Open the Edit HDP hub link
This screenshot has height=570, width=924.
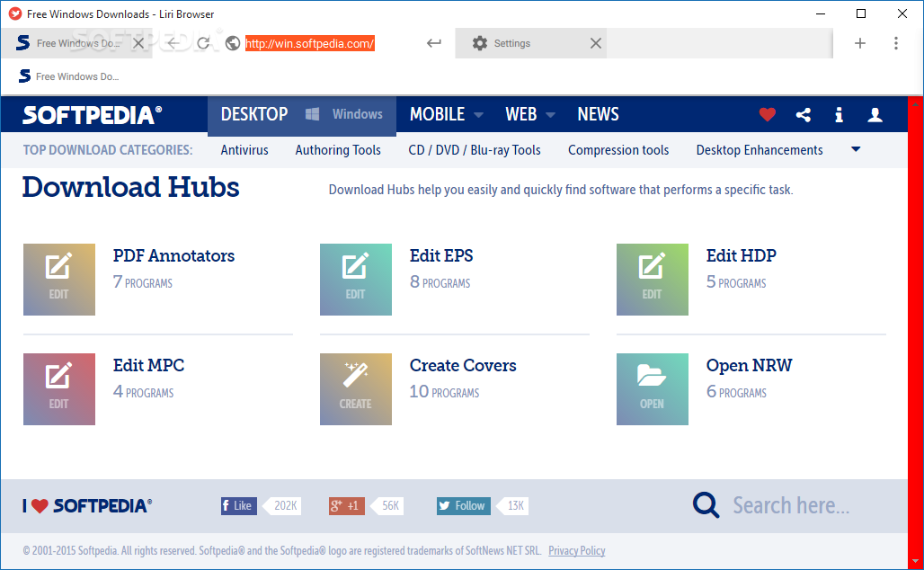[x=742, y=256]
